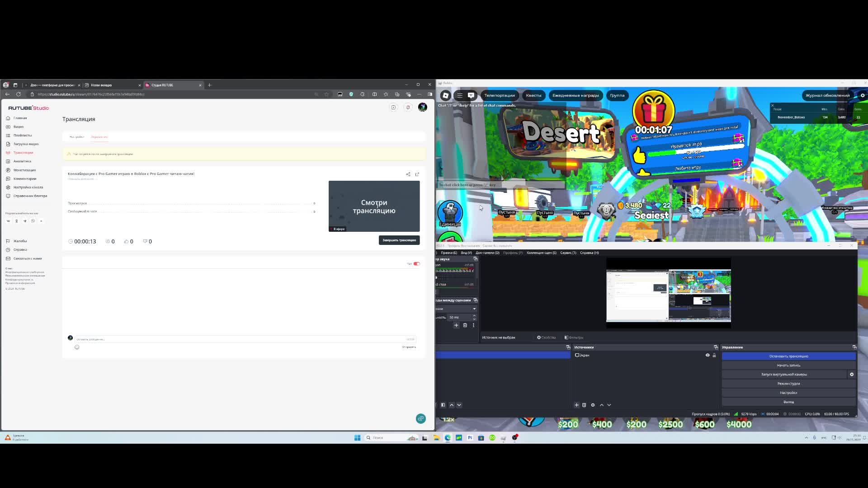Toggle the Roblox chat window icon

pyautogui.click(x=471, y=95)
